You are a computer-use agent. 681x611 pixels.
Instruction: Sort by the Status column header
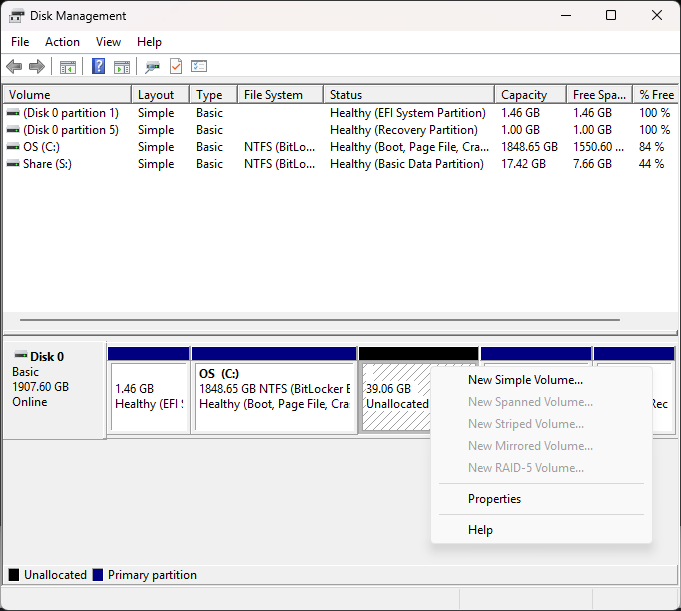coord(409,95)
